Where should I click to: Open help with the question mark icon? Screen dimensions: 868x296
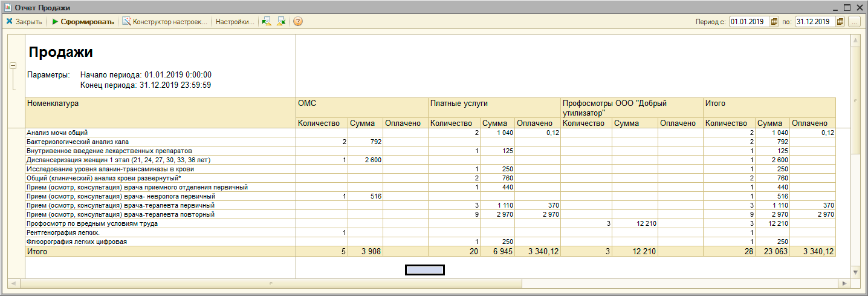coord(297,22)
